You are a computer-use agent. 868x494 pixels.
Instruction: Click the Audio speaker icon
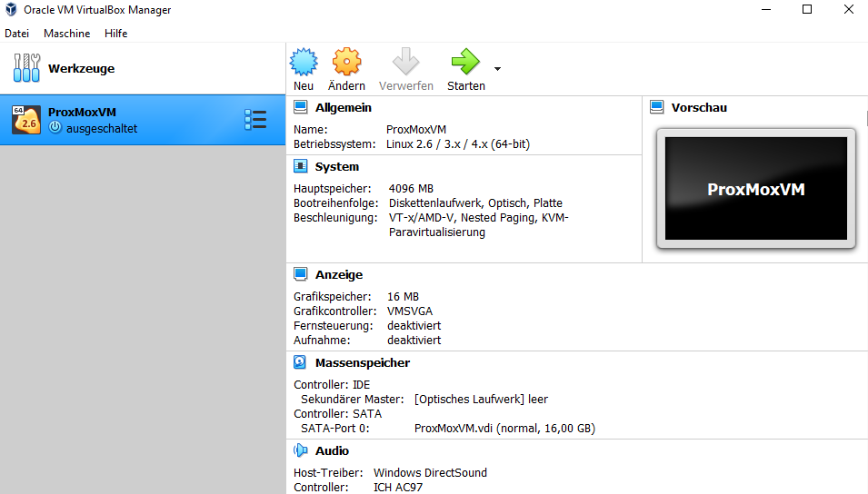[301, 450]
